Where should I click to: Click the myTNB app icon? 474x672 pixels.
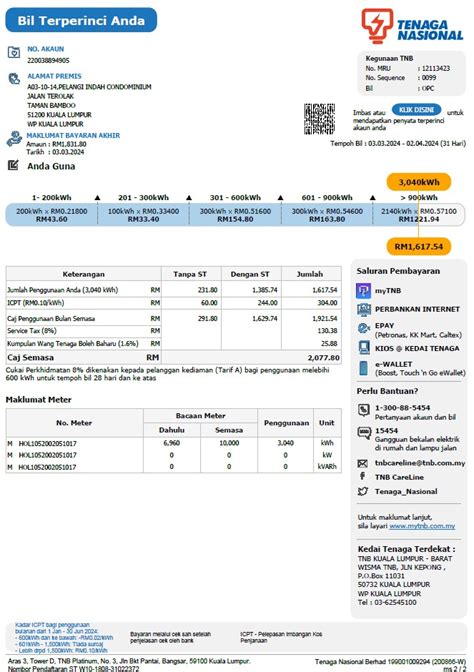(363, 291)
